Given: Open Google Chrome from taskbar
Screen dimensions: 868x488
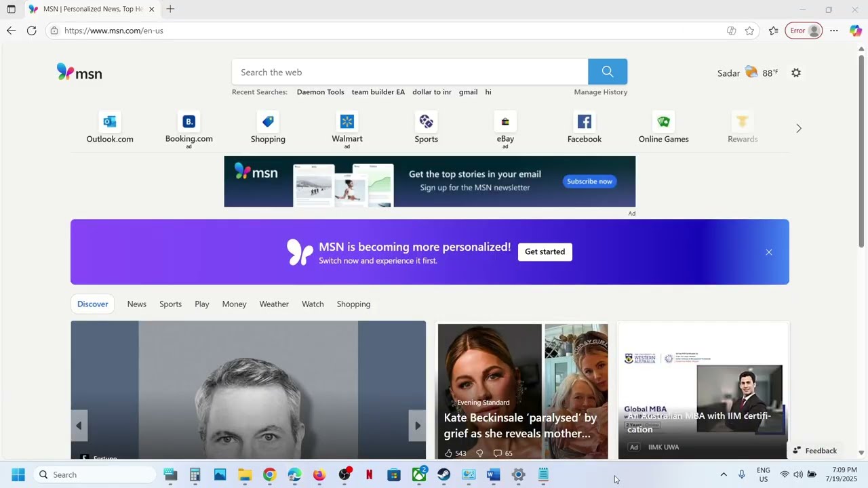Looking at the screenshot, I should tap(270, 474).
